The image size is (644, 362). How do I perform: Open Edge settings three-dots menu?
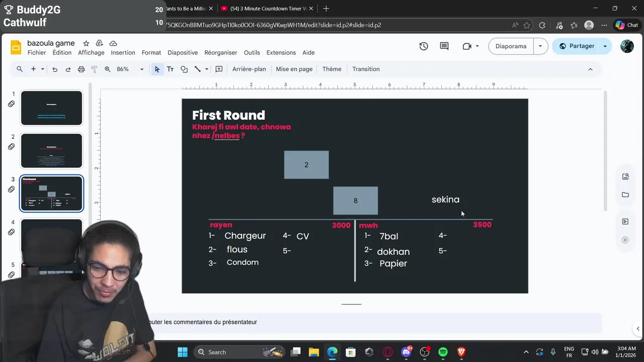pyautogui.click(x=604, y=25)
